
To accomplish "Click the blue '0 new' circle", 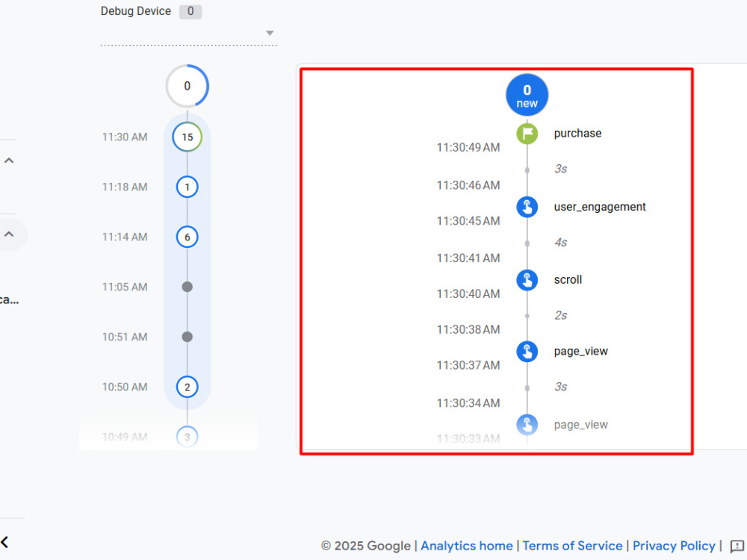I will (527, 96).
